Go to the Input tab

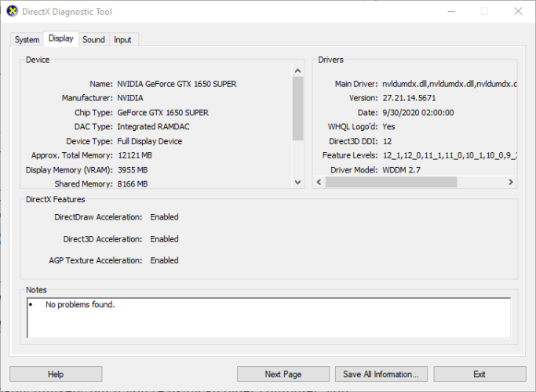(122, 39)
